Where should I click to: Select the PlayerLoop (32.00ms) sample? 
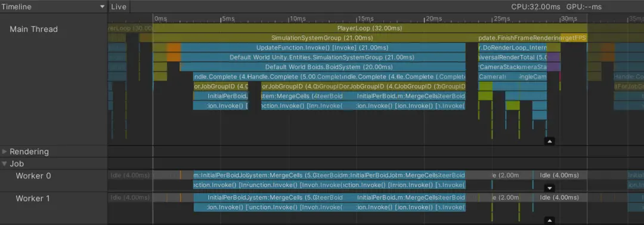coord(370,29)
